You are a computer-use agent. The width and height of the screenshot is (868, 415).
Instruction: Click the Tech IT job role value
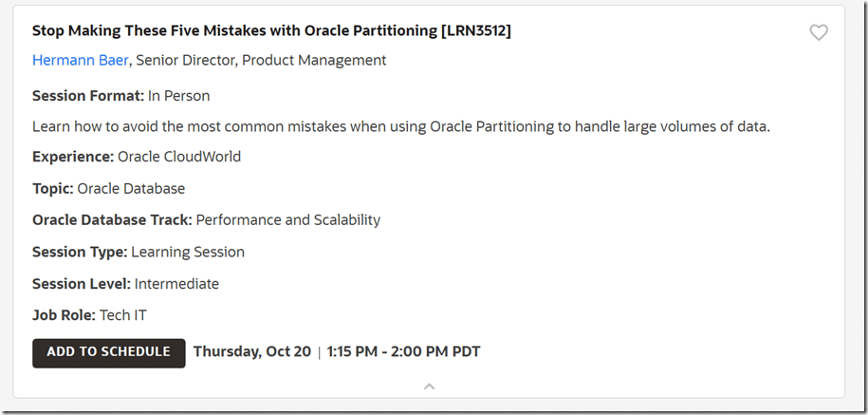click(123, 315)
